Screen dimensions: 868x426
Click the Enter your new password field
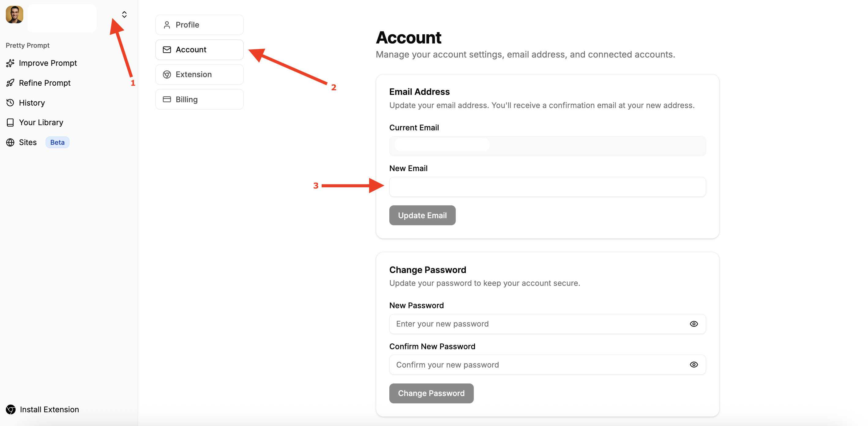click(547, 324)
